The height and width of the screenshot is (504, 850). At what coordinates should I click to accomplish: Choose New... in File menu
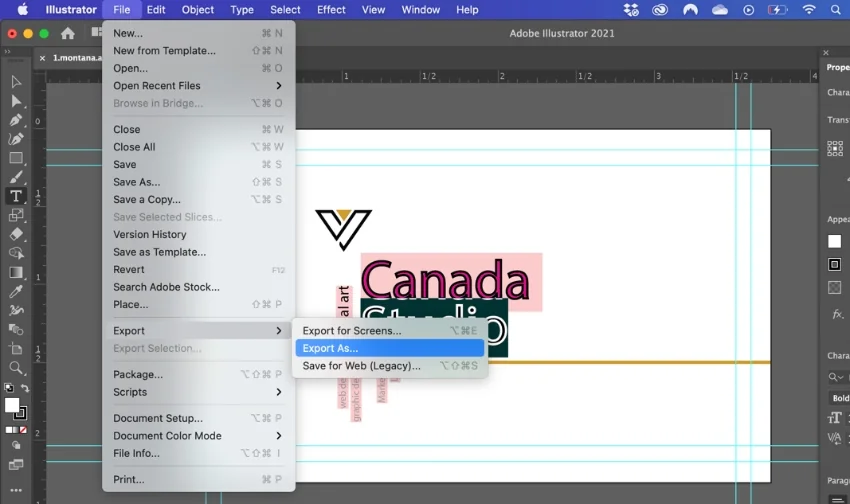pos(198,33)
